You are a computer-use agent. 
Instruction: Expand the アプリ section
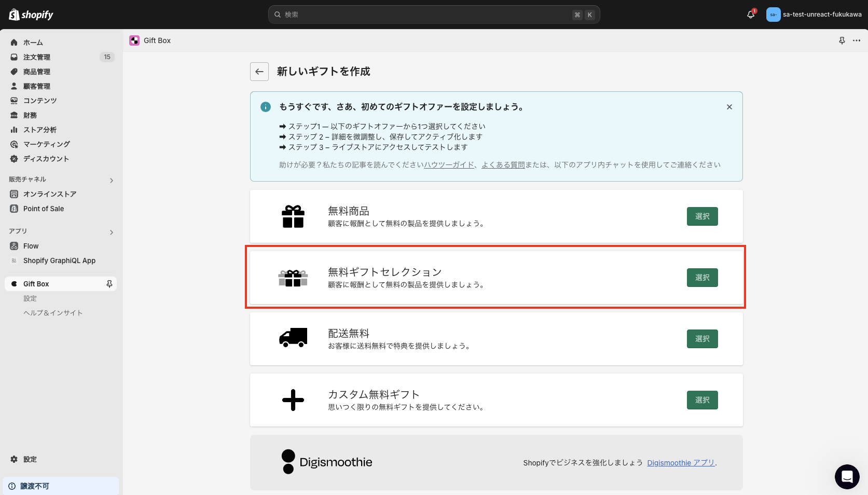coord(111,232)
